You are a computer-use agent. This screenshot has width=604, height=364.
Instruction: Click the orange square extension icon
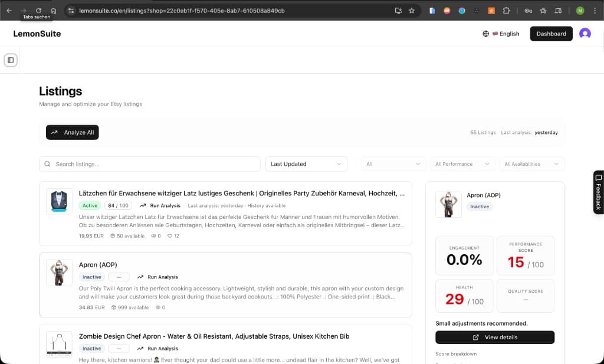pos(491,11)
